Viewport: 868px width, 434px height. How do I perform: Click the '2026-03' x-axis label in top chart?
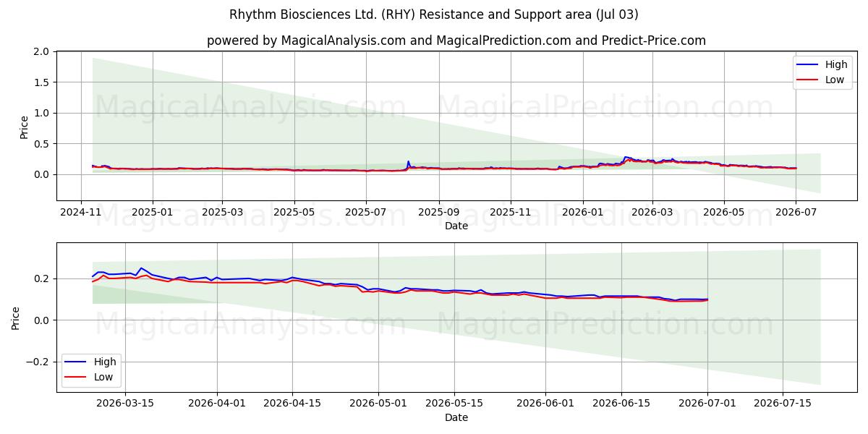652,212
